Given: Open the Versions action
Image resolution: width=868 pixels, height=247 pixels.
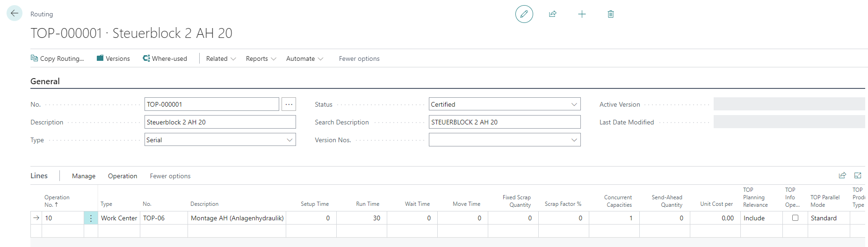Looking at the screenshot, I should coord(113,58).
